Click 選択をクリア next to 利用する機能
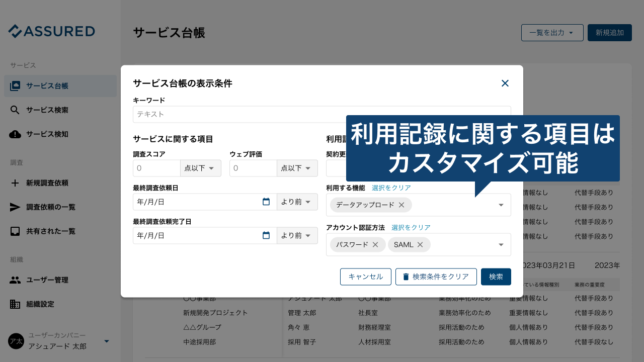The width and height of the screenshot is (644, 362). [392, 187]
